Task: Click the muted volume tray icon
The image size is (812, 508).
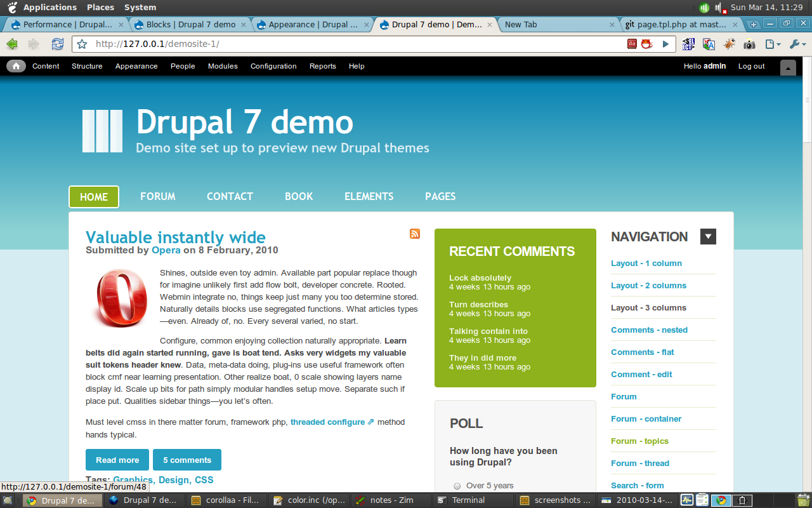Action: pyautogui.click(x=720, y=8)
